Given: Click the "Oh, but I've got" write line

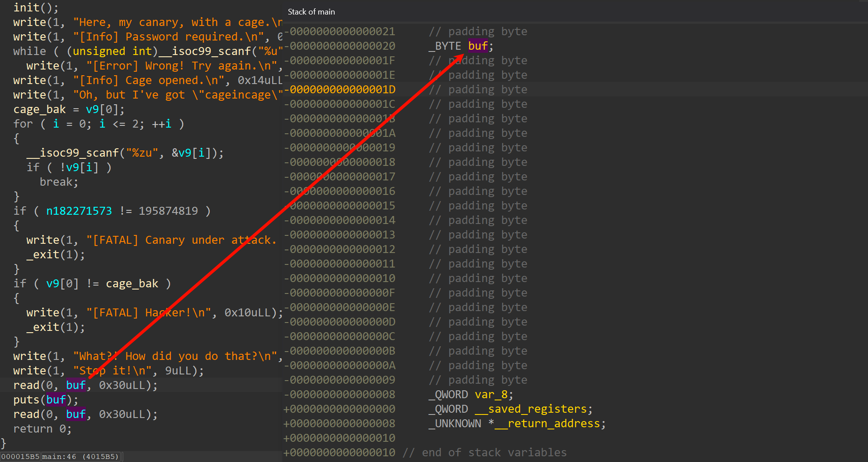Looking at the screenshot, I should (x=148, y=95).
